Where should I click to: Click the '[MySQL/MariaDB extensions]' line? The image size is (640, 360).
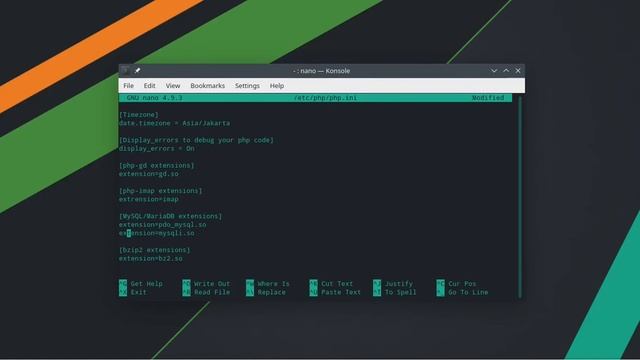pos(171,216)
